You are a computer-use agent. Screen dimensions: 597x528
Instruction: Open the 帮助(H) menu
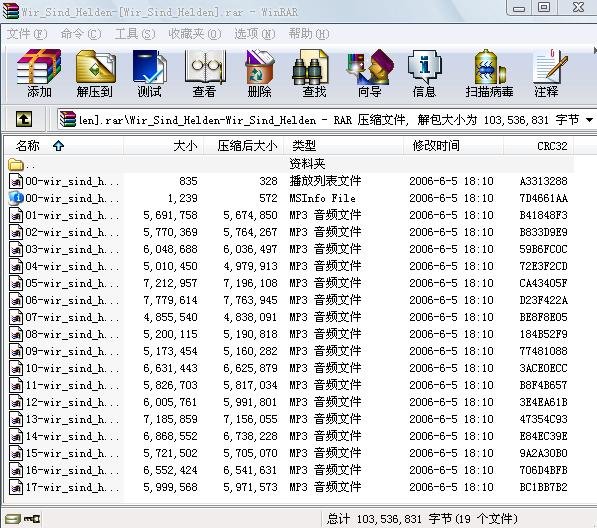[x=309, y=34]
